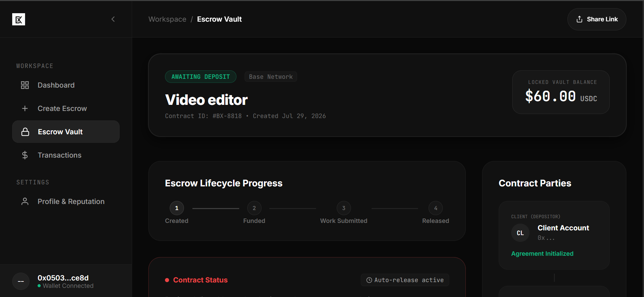Navigate to the Workspace breadcrumb

pos(167,19)
